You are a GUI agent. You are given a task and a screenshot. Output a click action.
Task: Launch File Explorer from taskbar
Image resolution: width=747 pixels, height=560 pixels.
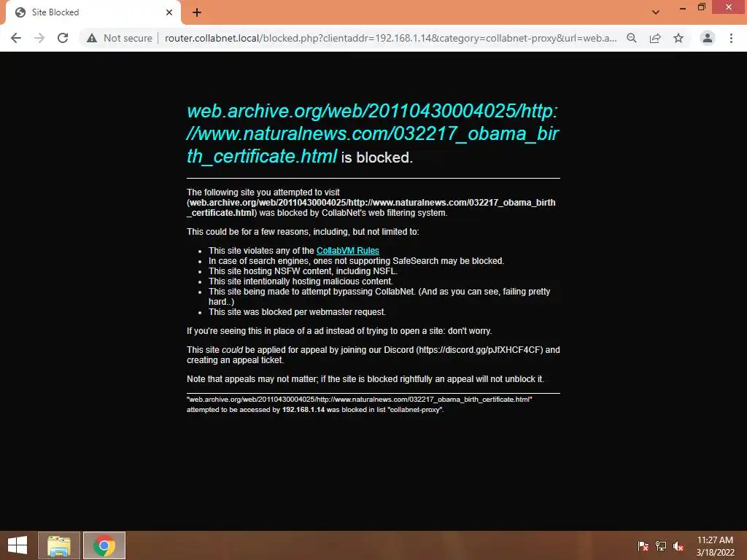(x=59, y=545)
